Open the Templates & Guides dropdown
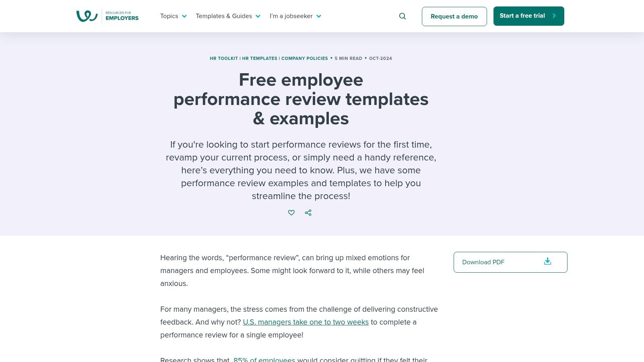 [x=224, y=16]
